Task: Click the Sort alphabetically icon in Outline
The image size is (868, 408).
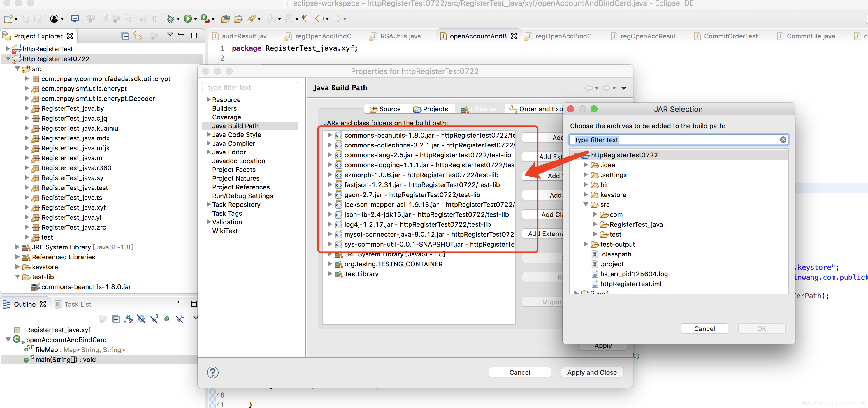Action: tap(128, 319)
